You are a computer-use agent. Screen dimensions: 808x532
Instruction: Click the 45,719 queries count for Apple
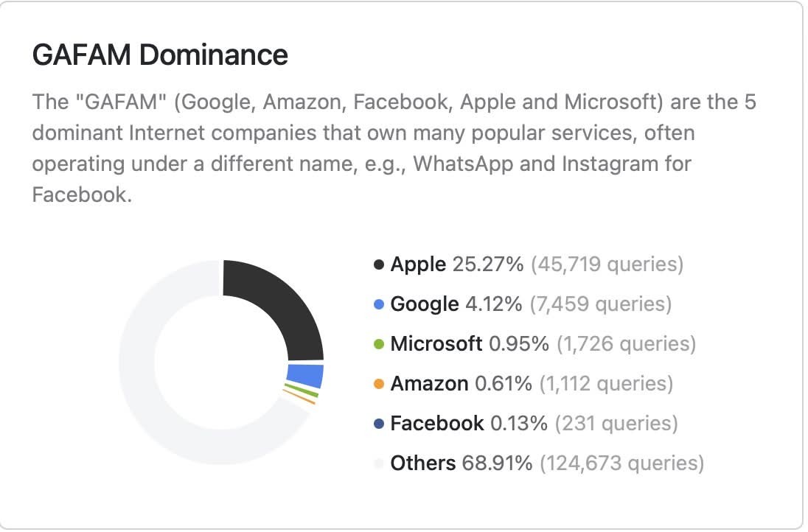coord(607,264)
